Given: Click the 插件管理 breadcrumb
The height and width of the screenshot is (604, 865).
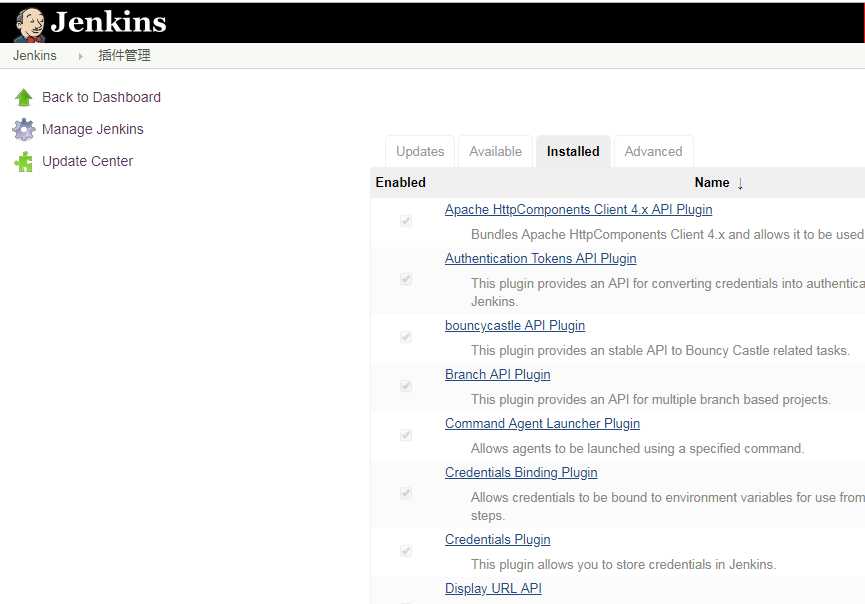Looking at the screenshot, I should (x=124, y=56).
